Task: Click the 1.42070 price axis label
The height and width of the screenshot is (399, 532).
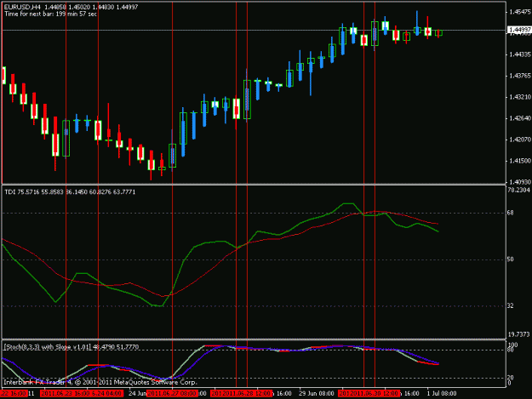Action: click(519, 140)
